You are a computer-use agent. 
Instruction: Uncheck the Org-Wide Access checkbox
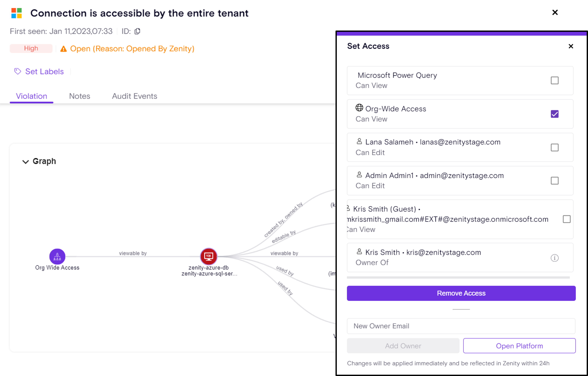pos(555,114)
